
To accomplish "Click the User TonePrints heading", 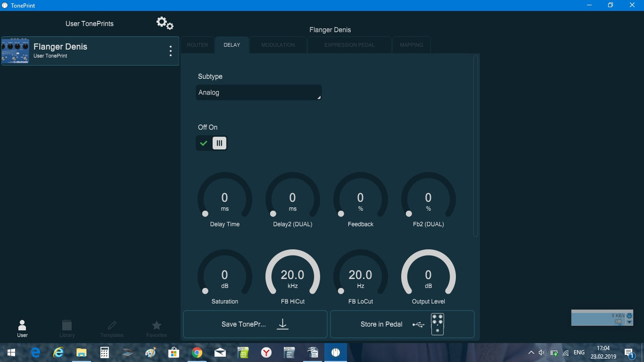I will click(x=90, y=24).
